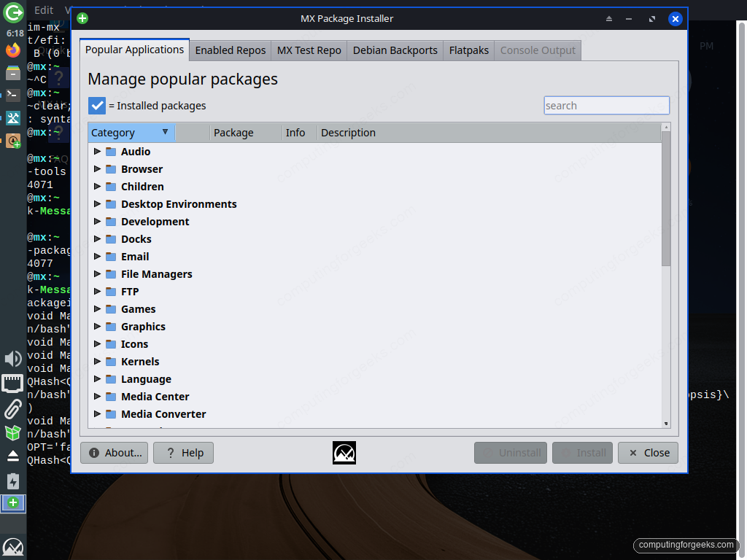Click the package installer taskbar item
The width and height of the screenshot is (747, 560).
point(13,503)
